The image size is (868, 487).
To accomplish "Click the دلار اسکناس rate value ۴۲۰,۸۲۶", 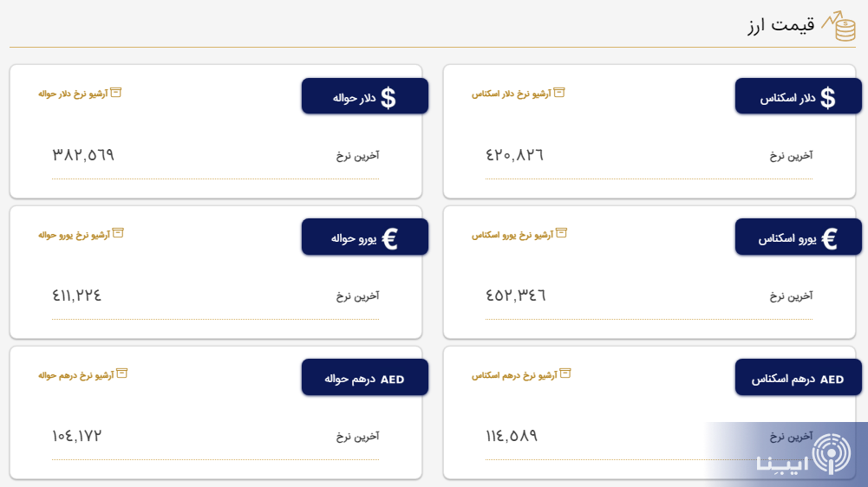I will tap(514, 155).
